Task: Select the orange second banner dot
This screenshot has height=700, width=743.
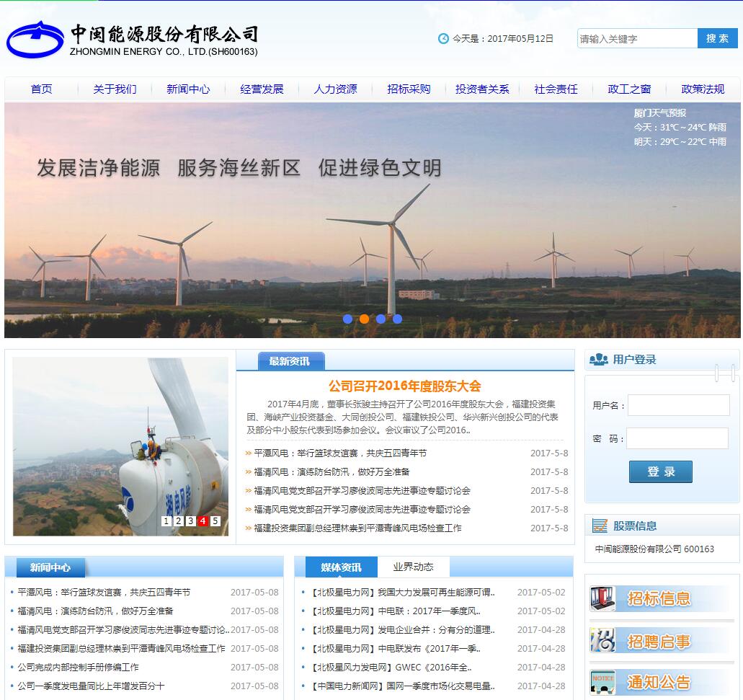Action: (x=365, y=319)
